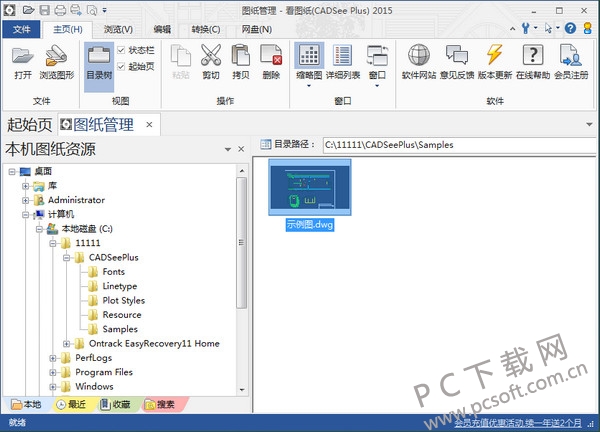Select the 示例图.dwg thumbnail
The height and width of the screenshot is (432, 600).
click(310, 187)
